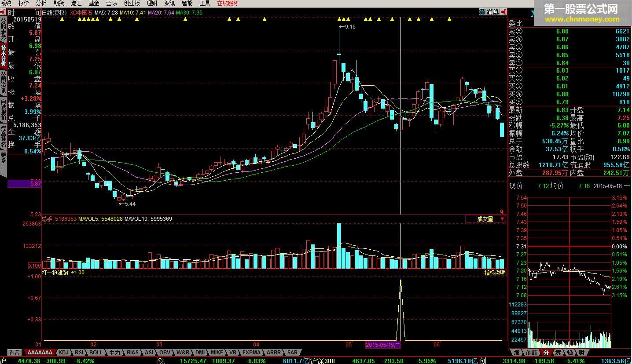The width and height of the screenshot is (632, 364).
Task: Select the 主力 indicator tab
Action: point(115,353)
